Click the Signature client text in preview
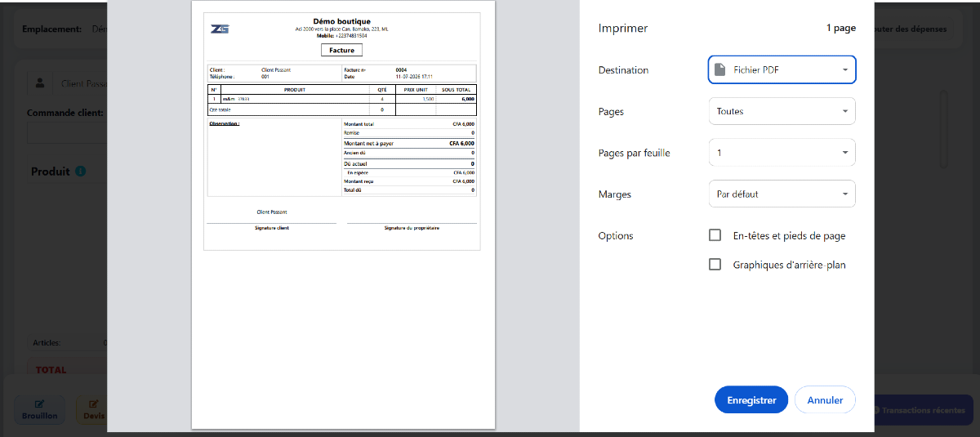The height and width of the screenshot is (437, 980). pos(272,228)
